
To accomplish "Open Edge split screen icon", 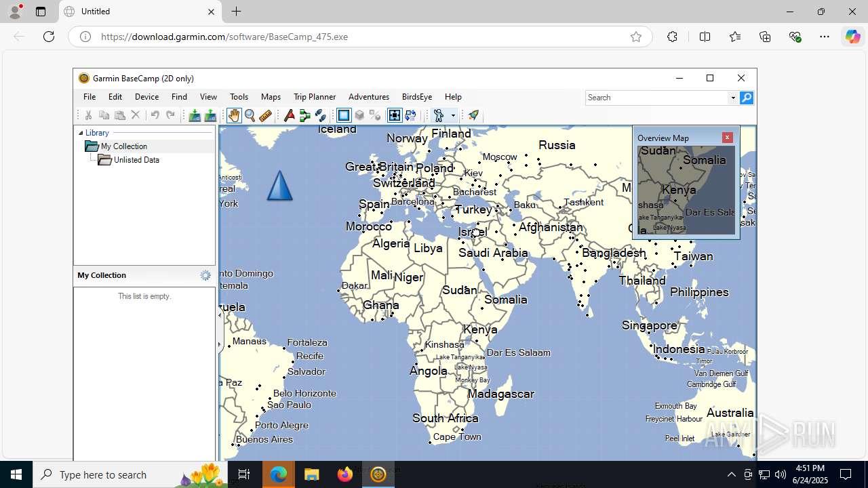I will (x=705, y=37).
